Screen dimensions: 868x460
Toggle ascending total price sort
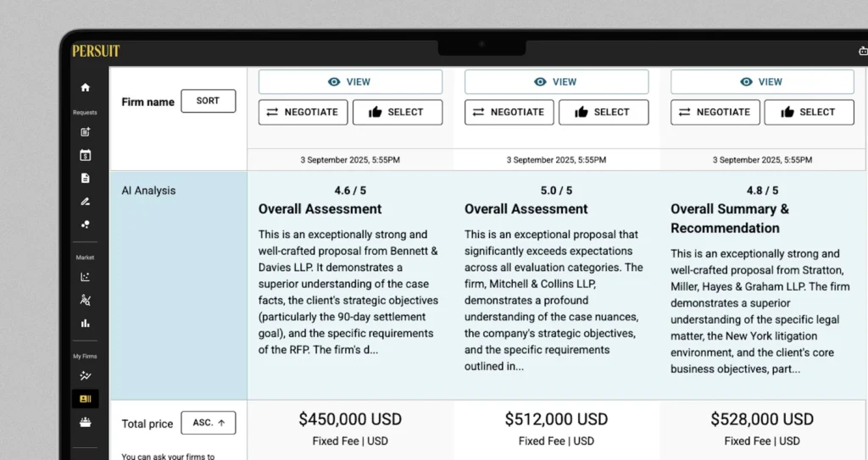coord(208,423)
